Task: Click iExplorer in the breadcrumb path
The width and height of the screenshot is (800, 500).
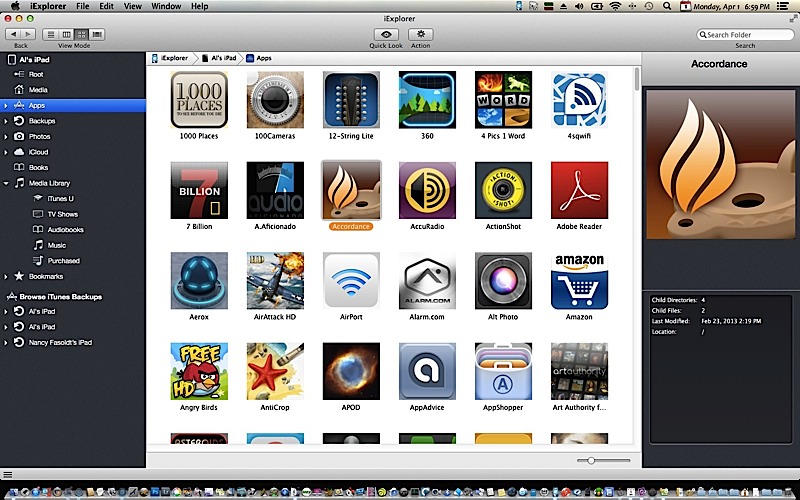Action: point(170,58)
